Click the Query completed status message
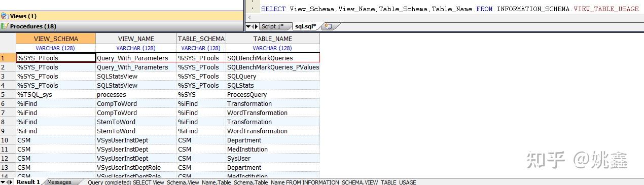The image size is (644, 185). [x=252, y=182]
